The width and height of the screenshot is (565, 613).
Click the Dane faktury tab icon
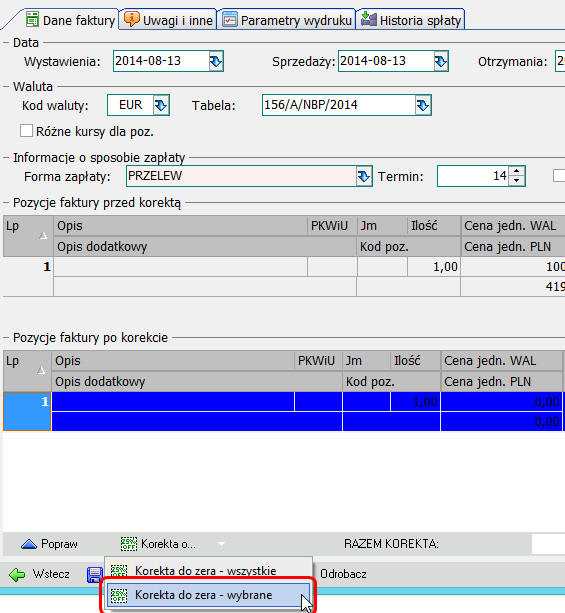pyautogui.click(x=32, y=19)
